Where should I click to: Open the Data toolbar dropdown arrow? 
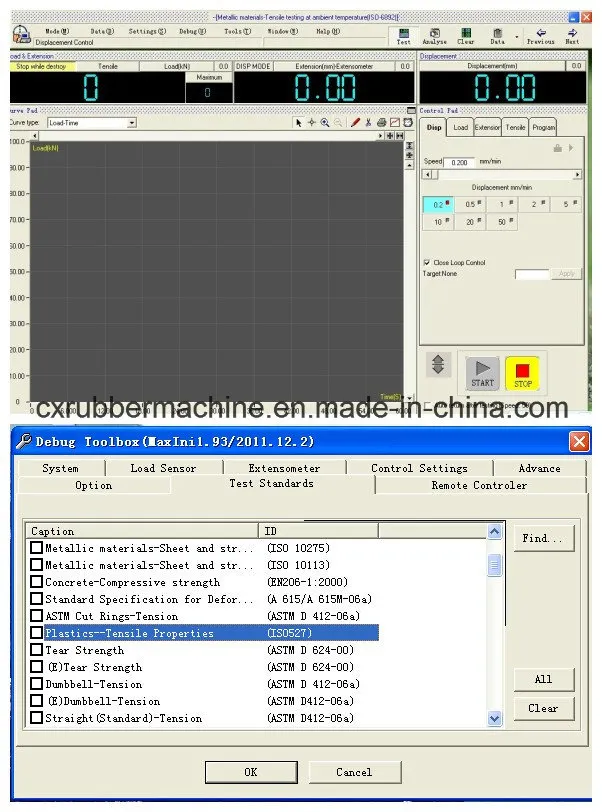517,36
